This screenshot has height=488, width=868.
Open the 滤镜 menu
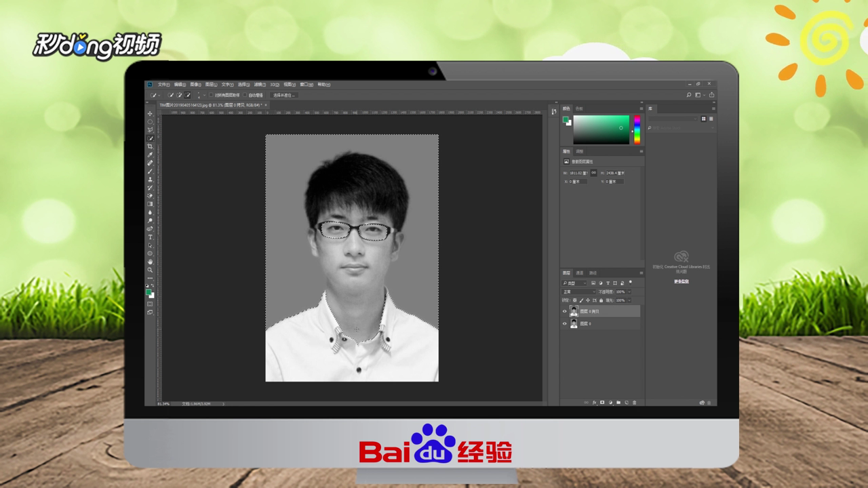261,84
